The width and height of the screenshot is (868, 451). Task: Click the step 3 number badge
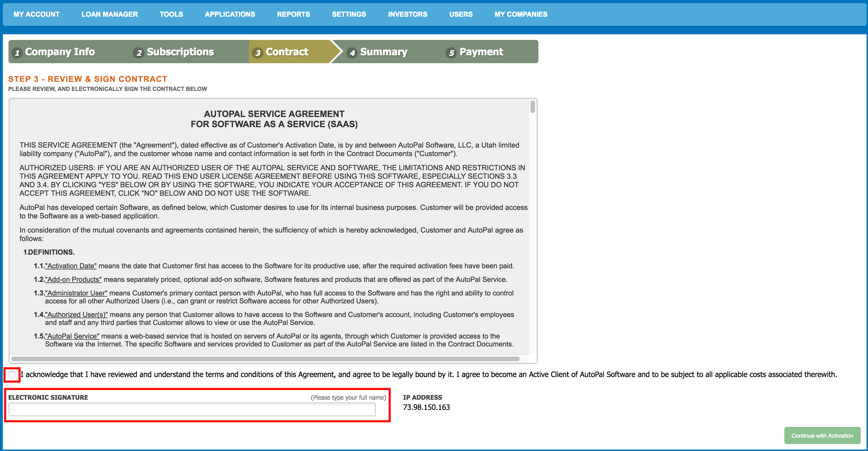pyautogui.click(x=257, y=53)
